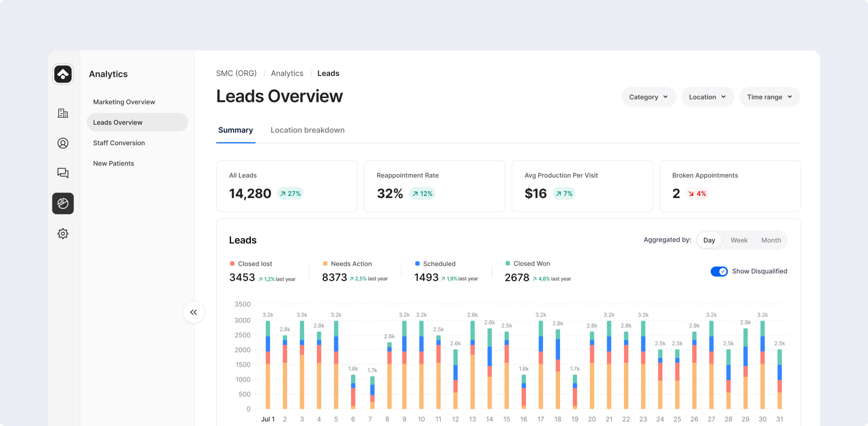Toggle the Show Disqualified switch
This screenshot has width=868, height=426.
click(718, 271)
